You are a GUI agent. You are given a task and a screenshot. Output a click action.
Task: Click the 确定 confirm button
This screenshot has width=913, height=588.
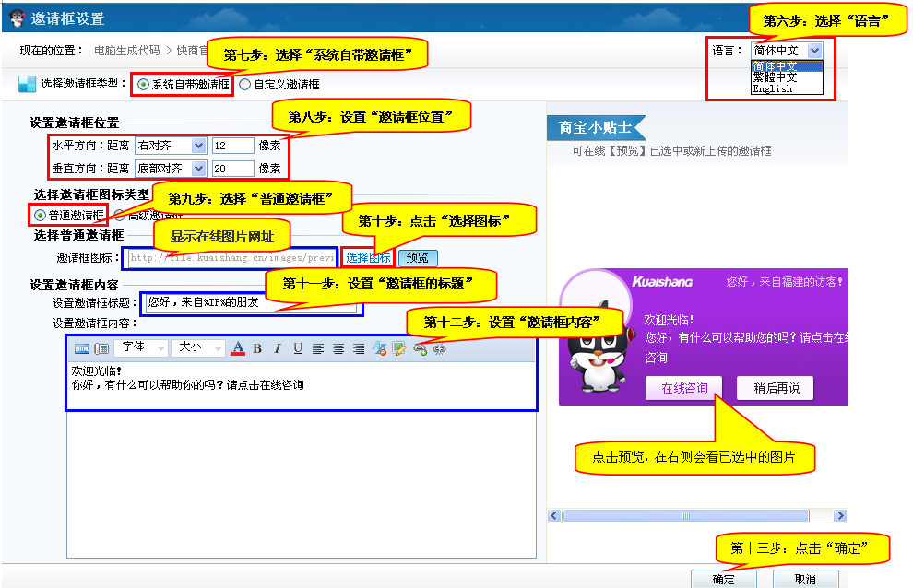724,579
